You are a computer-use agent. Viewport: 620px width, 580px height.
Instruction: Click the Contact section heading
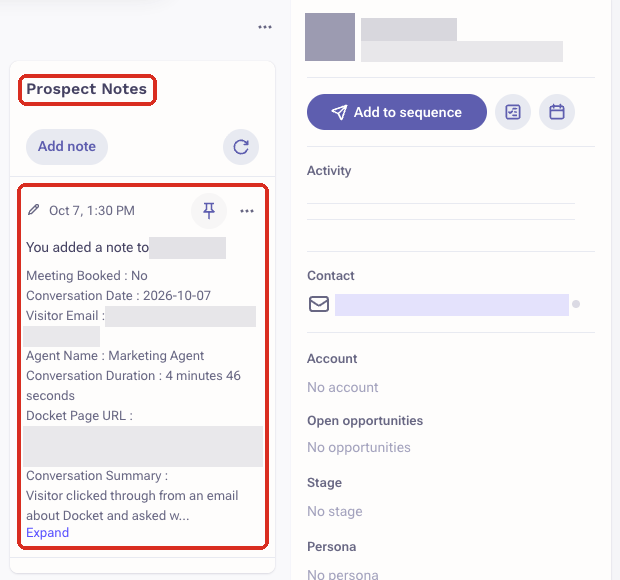pos(331,276)
